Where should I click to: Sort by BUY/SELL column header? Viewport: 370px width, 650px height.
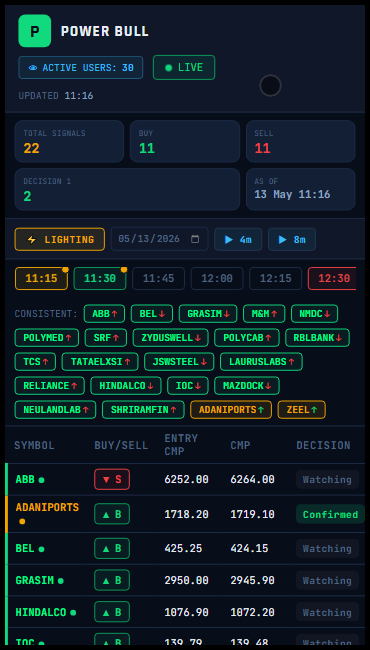121,446
